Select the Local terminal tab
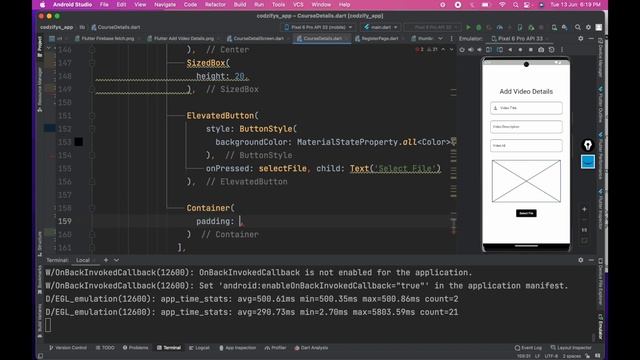The height and width of the screenshot is (360, 640). (83, 260)
